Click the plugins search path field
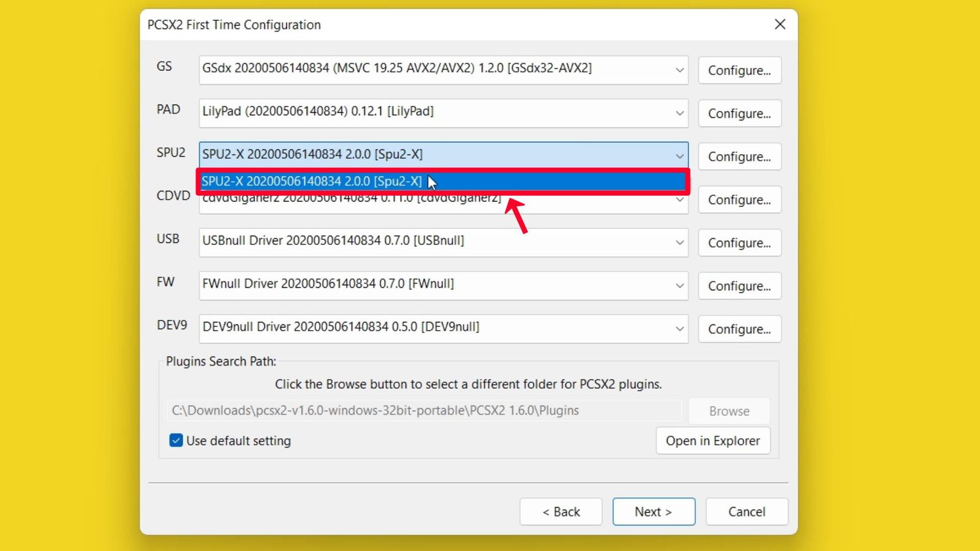This screenshot has width=980, height=551. tap(424, 410)
